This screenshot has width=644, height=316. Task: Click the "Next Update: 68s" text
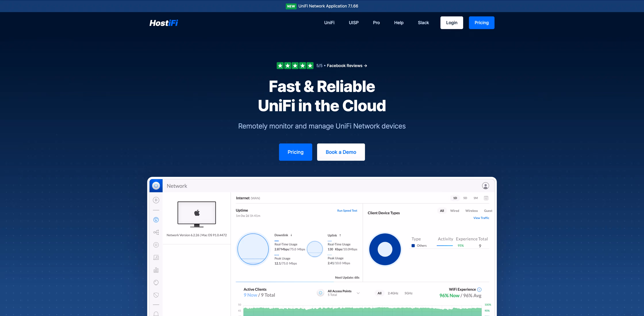(x=347, y=277)
